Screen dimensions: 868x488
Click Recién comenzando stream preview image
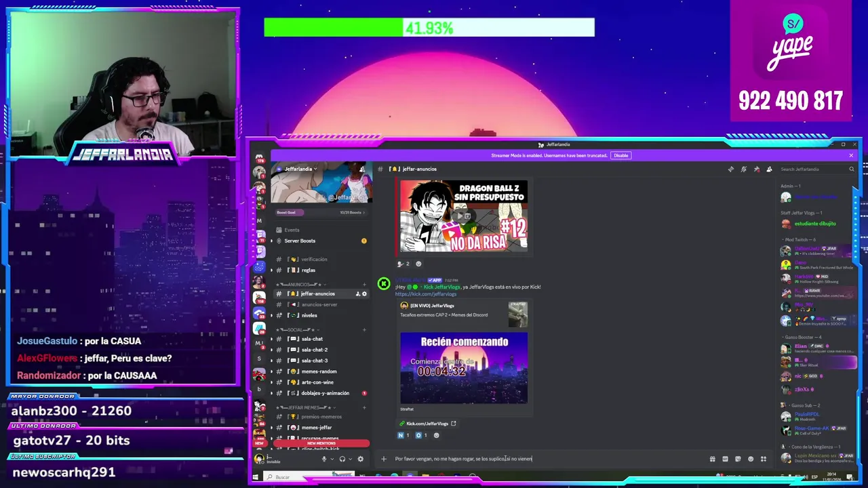tap(464, 367)
